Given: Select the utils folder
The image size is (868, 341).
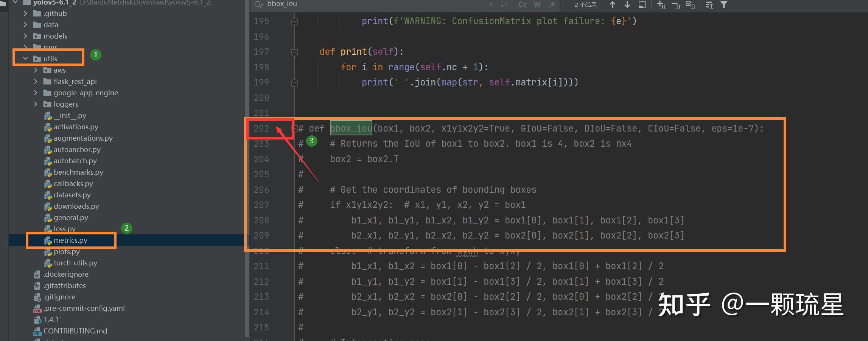Looking at the screenshot, I should [50, 59].
